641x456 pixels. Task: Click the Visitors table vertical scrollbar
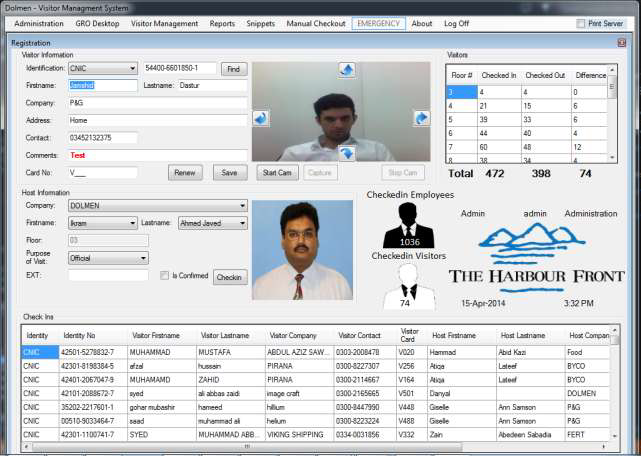coord(612,114)
